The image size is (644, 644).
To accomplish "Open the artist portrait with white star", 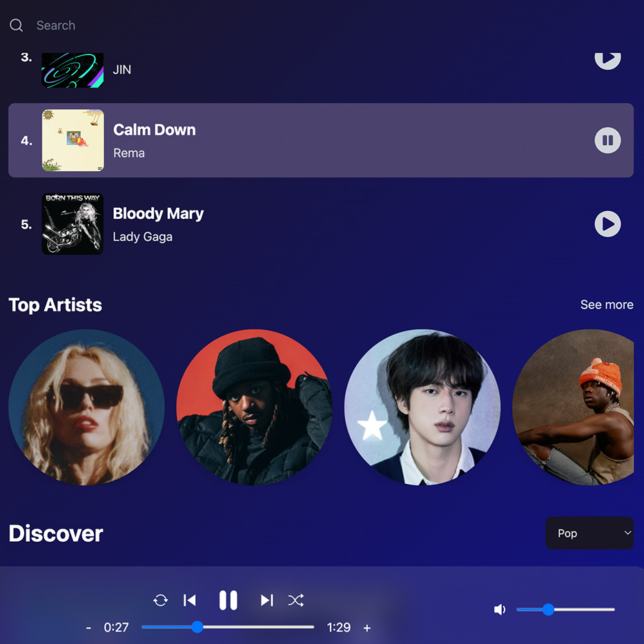I will (422, 407).
